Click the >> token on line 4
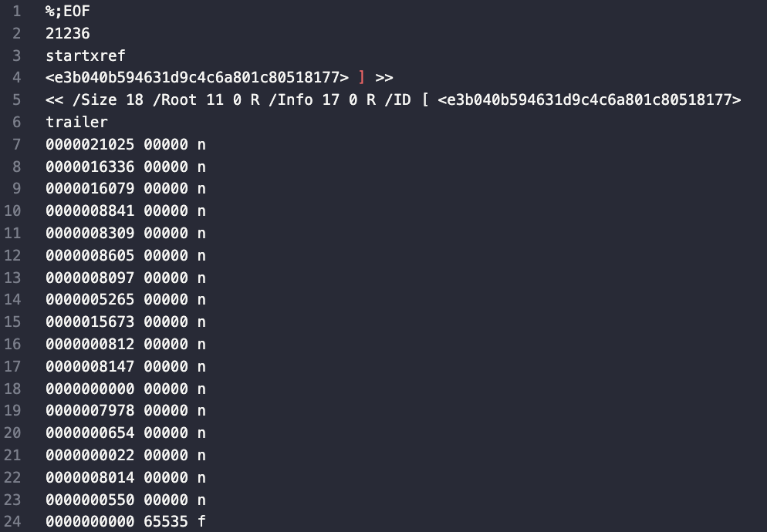The width and height of the screenshot is (767, 532). pos(384,78)
